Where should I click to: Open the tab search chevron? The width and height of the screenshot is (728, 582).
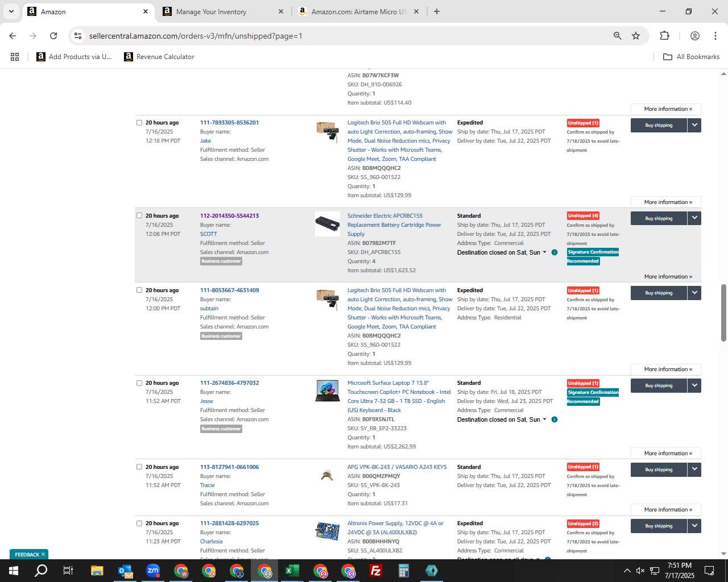pos(11,11)
